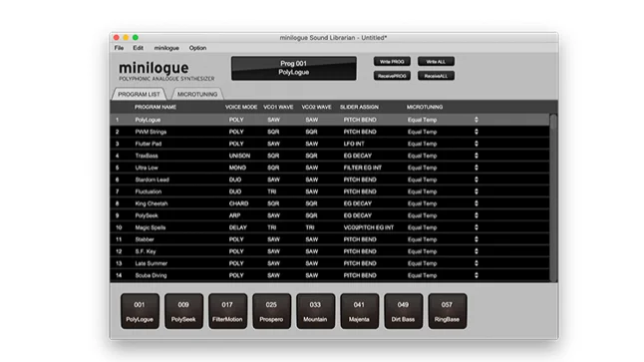Open microtuning dropdown for Flutter Pad row
Screen dimensions: 644x362
477,144
